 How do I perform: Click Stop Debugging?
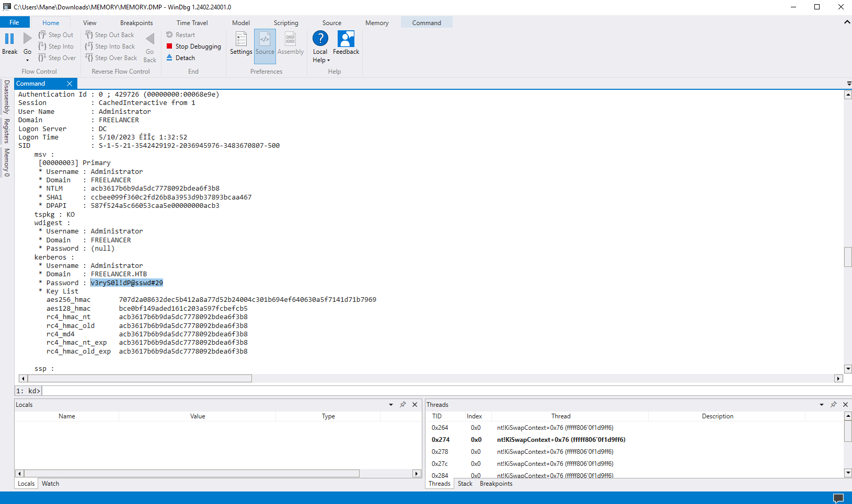[x=194, y=46]
